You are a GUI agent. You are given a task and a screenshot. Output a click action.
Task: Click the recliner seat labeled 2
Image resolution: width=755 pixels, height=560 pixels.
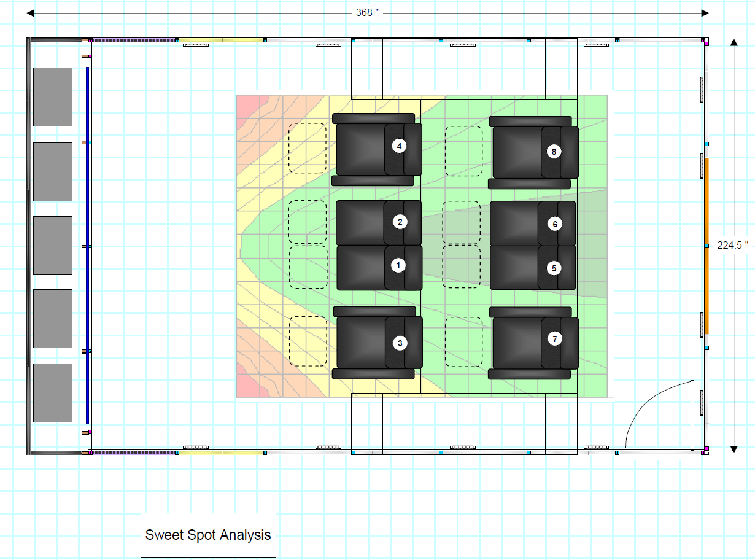(379, 222)
